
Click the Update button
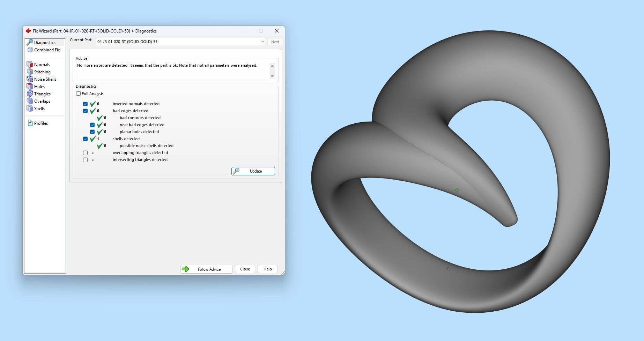click(x=253, y=171)
